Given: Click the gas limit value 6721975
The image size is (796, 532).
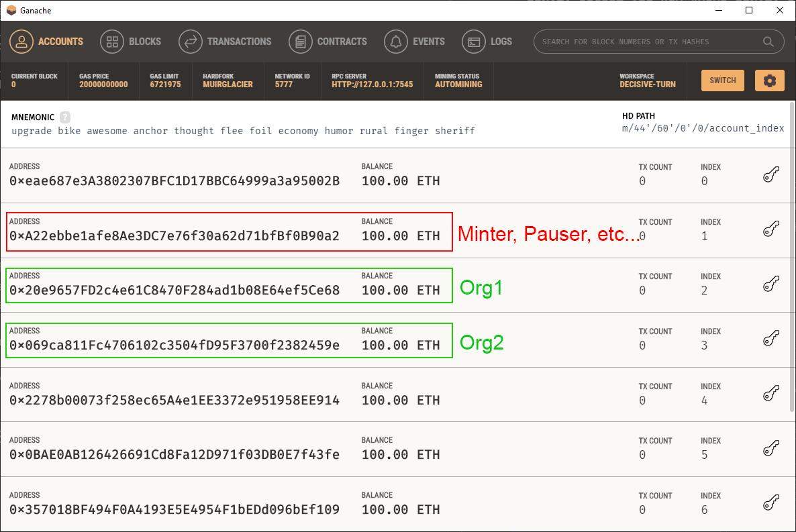Looking at the screenshot, I should pyautogui.click(x=165, y=85).
